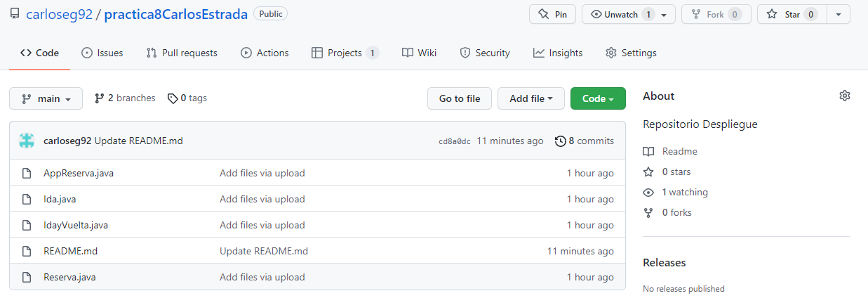Screen dimensions: 868x298
Task: View the 0 tags link
Action: click(187, 98)
